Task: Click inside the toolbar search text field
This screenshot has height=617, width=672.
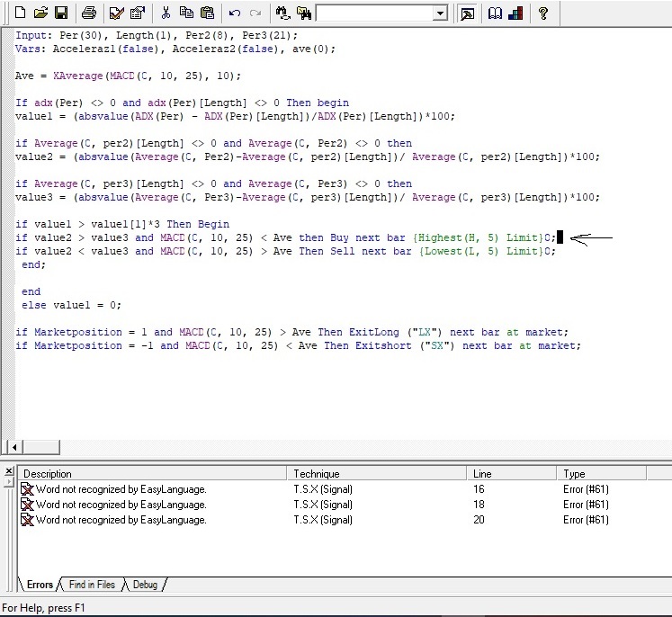Action: [x=373, y=13]
